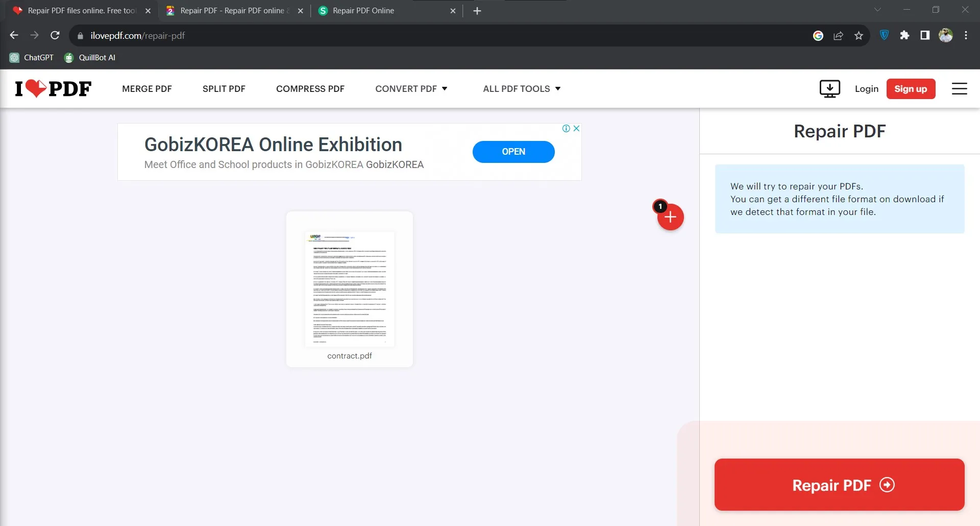Select the contract.pdf thumbnail
980x526 pixels.
point(350,289)
